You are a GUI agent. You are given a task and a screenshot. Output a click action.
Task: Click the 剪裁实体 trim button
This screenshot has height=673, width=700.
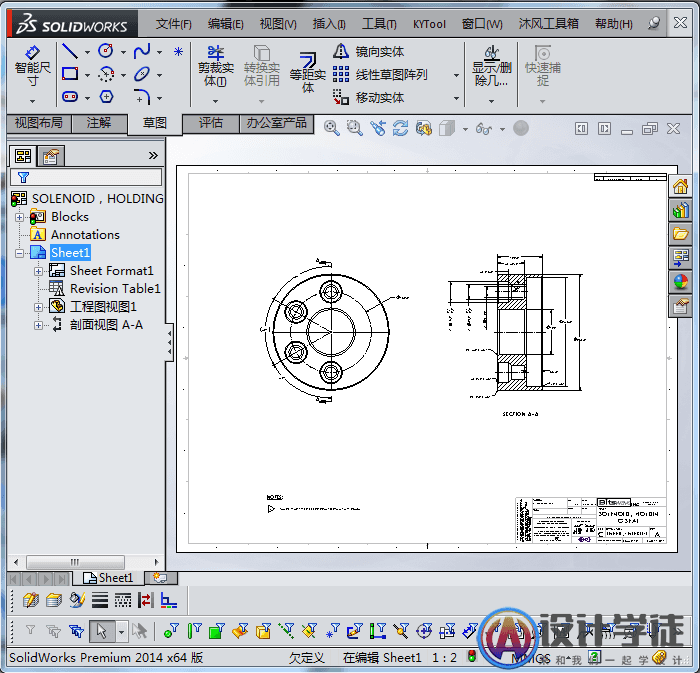click(x=216, y=67)
